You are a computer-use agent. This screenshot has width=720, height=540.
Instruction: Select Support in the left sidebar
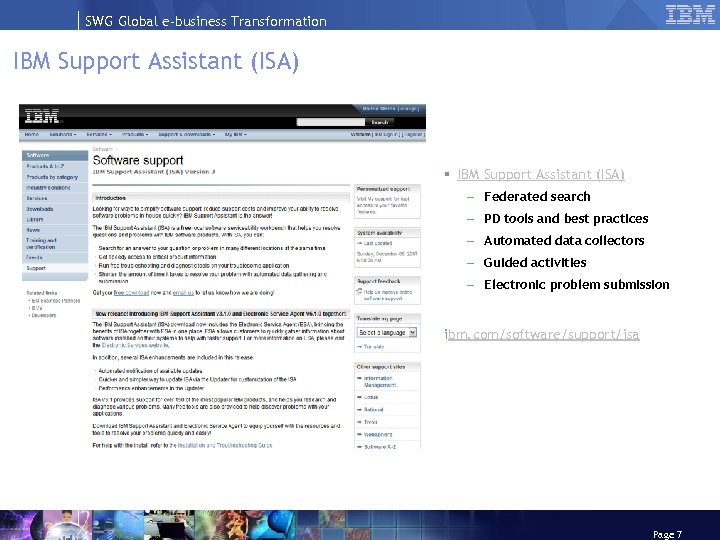coord(55,268)
